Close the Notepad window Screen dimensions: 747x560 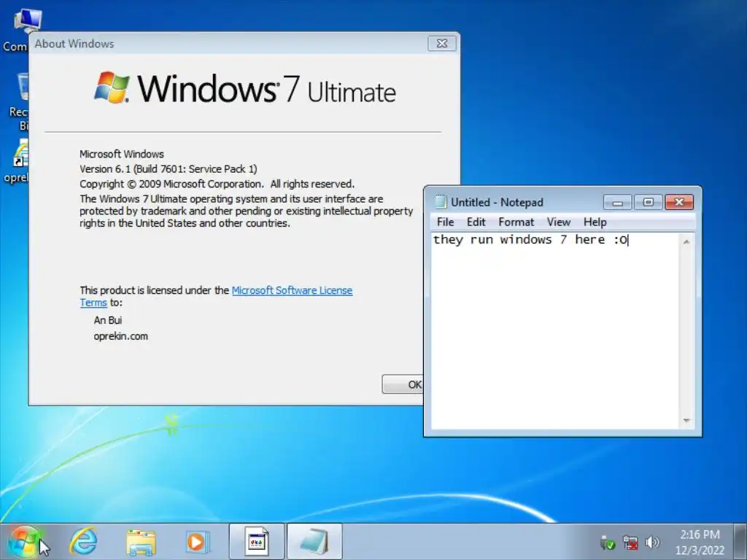point(679,203)
